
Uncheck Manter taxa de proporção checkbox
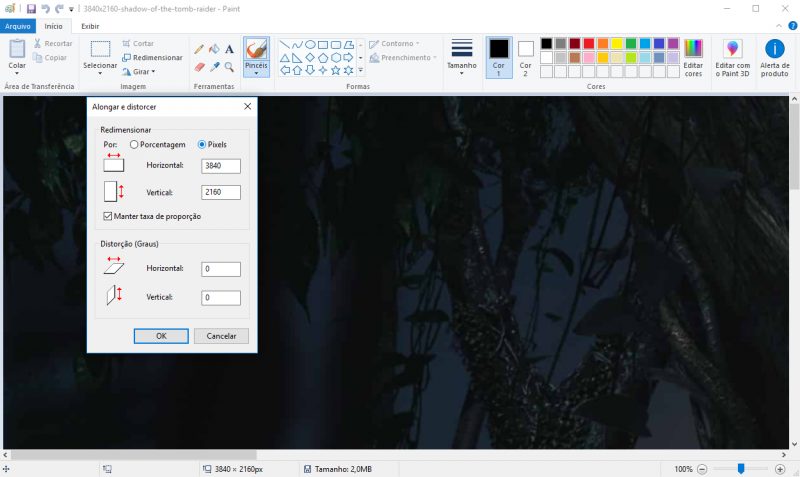pos(108,216)
